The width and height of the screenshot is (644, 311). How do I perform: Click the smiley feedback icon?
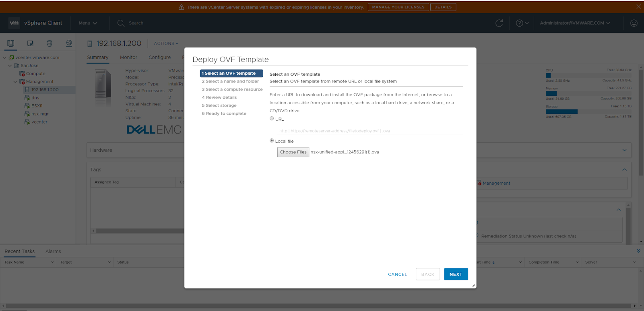tap(634, 23)
